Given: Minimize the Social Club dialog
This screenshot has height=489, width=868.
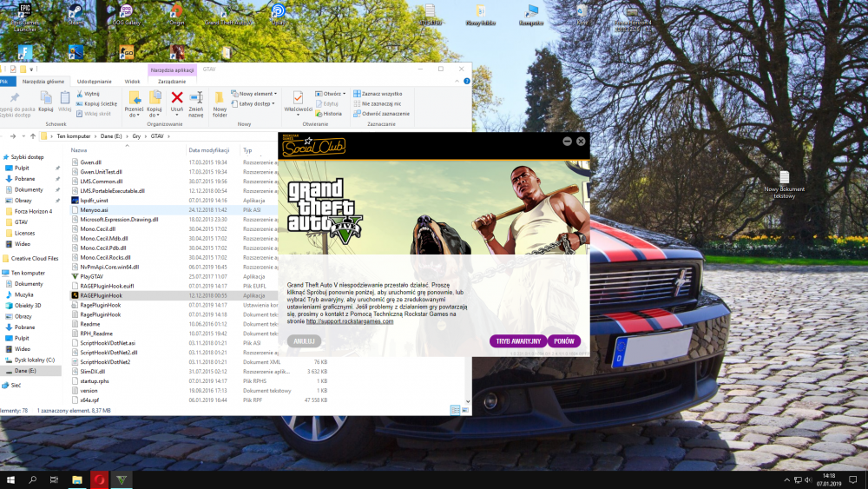Looking at the screenshot, I should coord(567,142).
